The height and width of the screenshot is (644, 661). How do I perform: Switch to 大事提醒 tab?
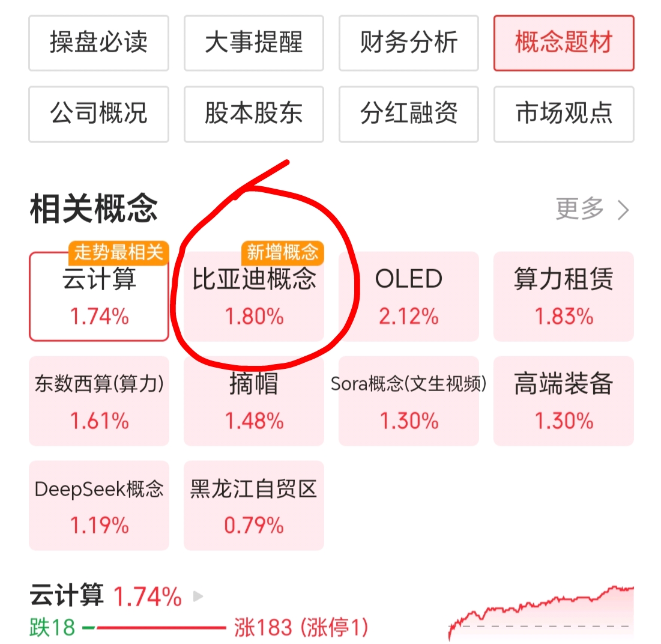[x=254, y=43]
